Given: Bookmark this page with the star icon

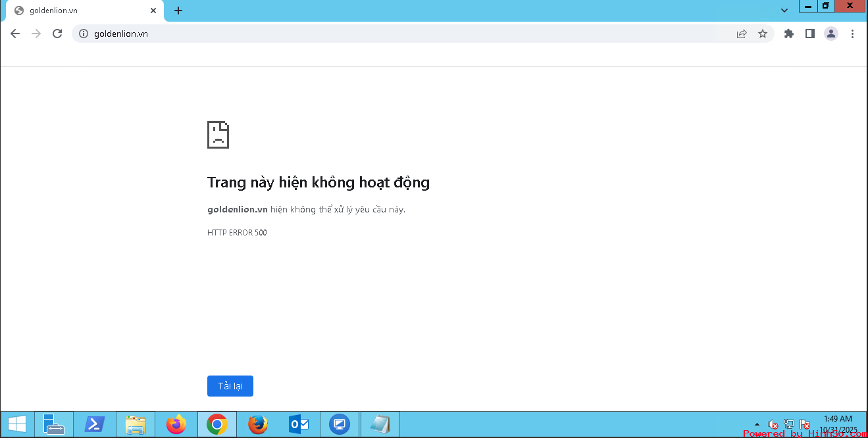Looking at the screenshot, I should click(763, 34).
